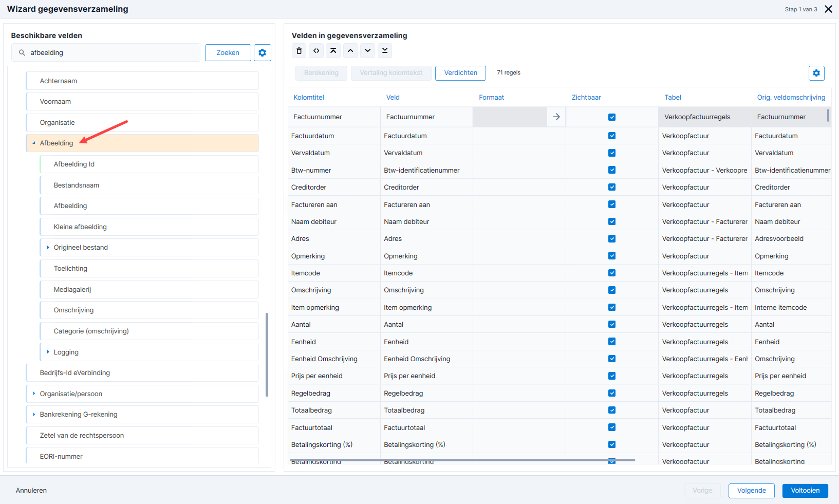Toggle Zichtbaar checkbox for Itemcode row

(x=612, y=273)
